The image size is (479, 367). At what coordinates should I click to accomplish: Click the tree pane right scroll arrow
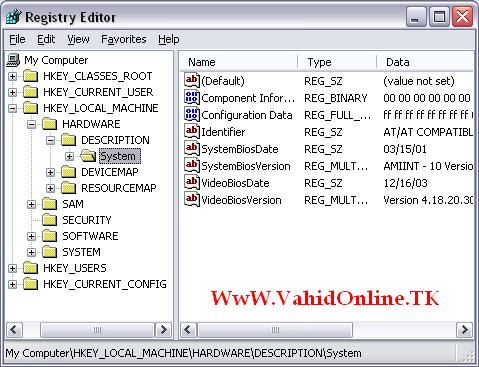pyautogui.click(x=163, y=330)
